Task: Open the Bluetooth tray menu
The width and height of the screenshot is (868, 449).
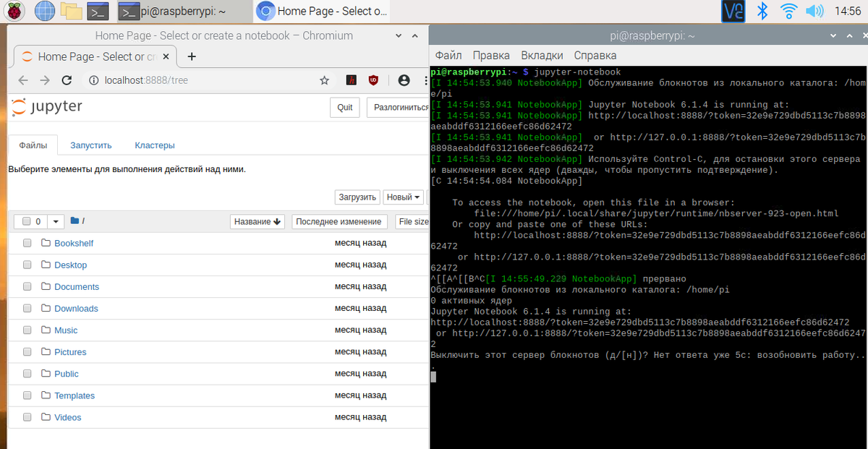Action: pyautogui.click(x=762, y=11)
